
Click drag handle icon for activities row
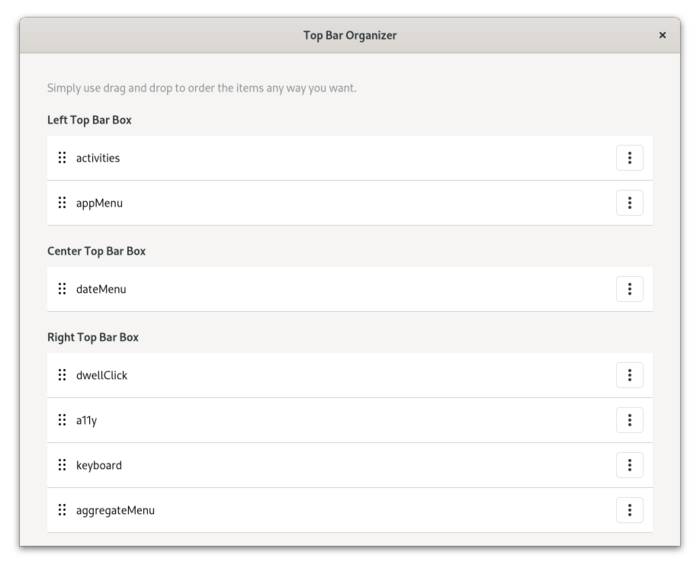point(62,158)
